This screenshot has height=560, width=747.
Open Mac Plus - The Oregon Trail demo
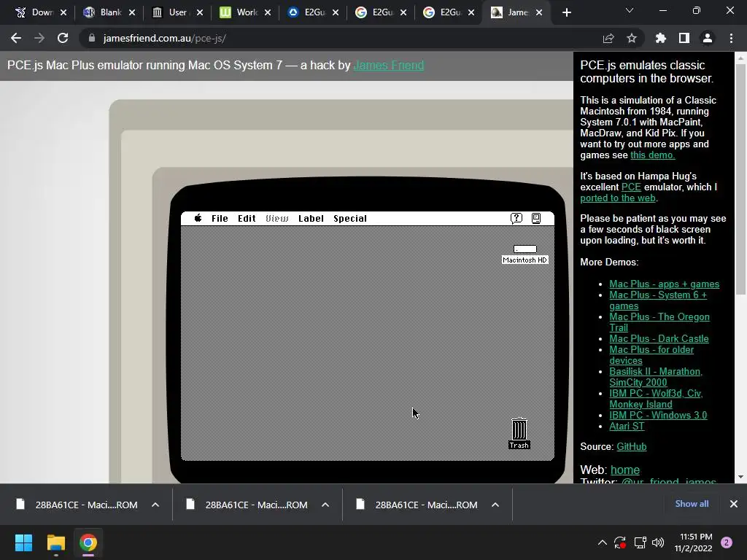click(x=659, y=322)
